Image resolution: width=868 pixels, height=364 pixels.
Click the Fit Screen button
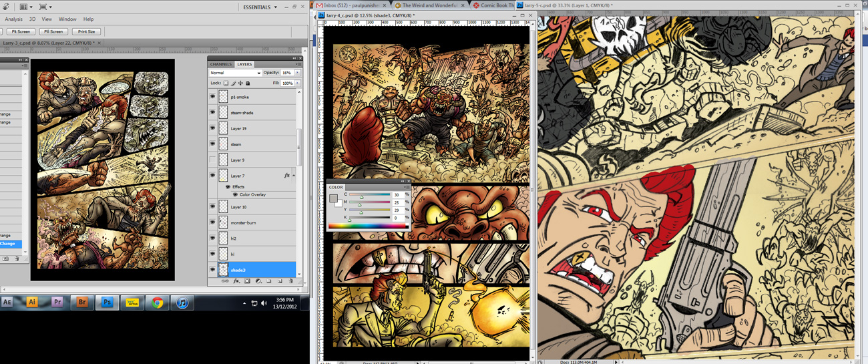pyautogui.click(x=21, y=31)
